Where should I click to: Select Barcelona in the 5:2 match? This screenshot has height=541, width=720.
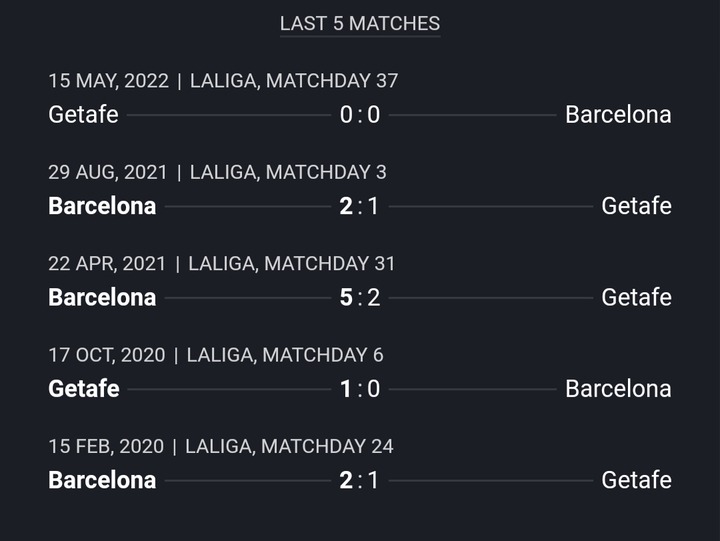click(102, 297)
